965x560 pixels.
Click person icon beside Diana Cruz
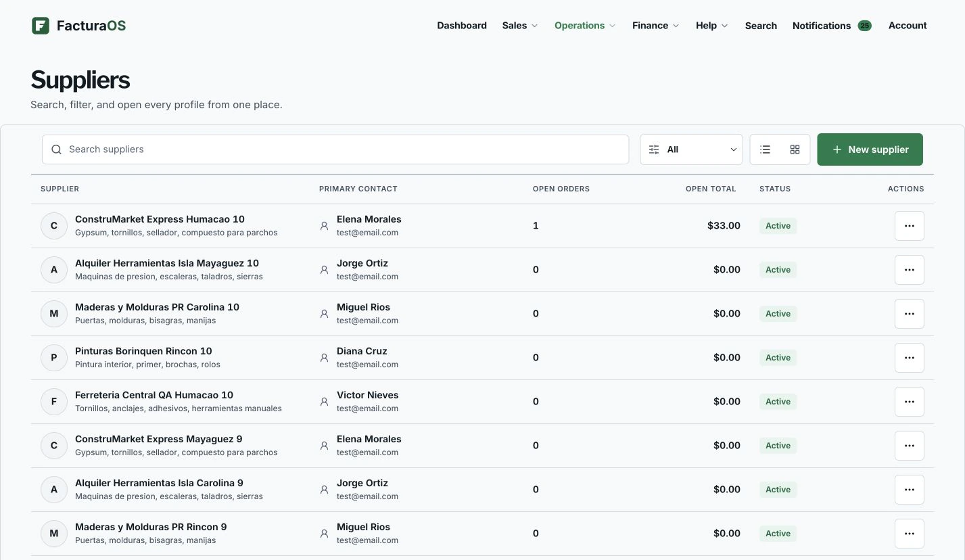(x=324, y=358)
